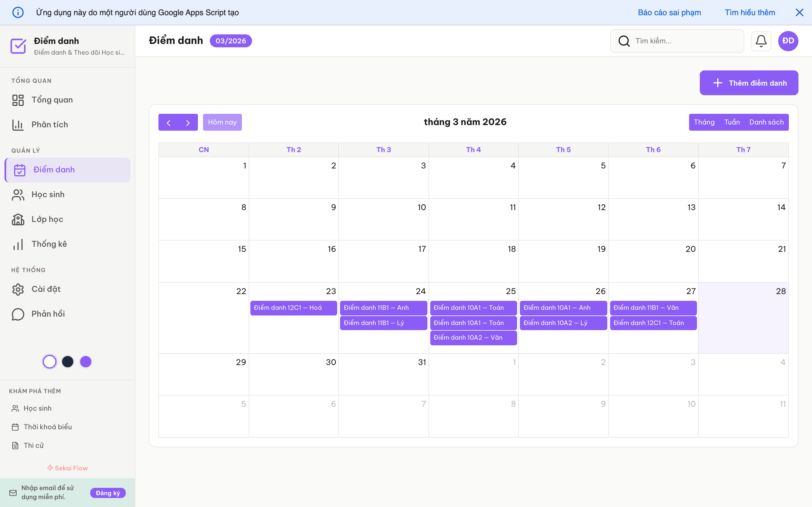812x507 pixels.
Task: Switch to the Tuần view
Action: point(732,122)
